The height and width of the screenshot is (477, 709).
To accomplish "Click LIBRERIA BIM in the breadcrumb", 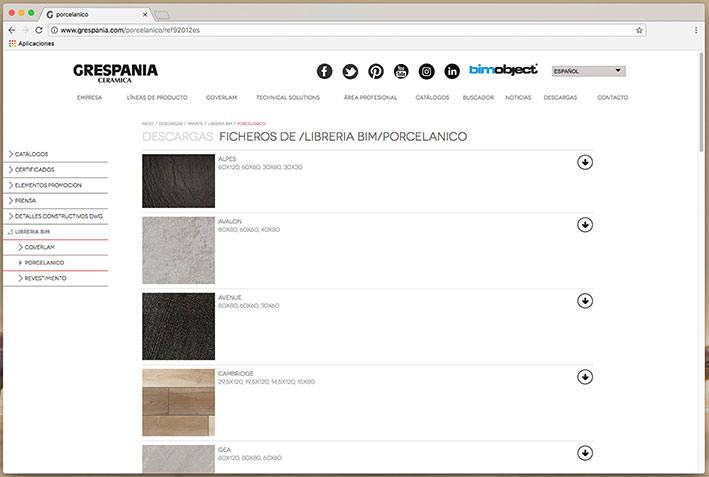I will [220, 123].
